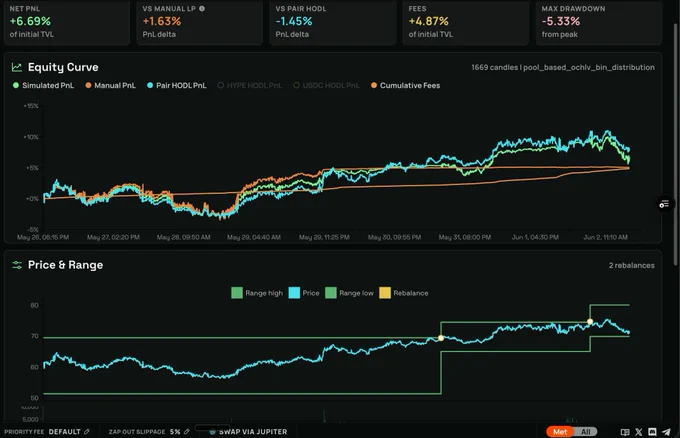
Task: Open the settings list icon at right edge
Action: [x=664, y=204]
